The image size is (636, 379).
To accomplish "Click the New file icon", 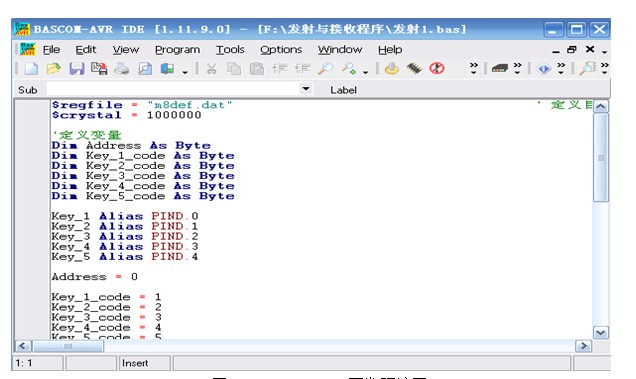I will click(x=31, y=68).
